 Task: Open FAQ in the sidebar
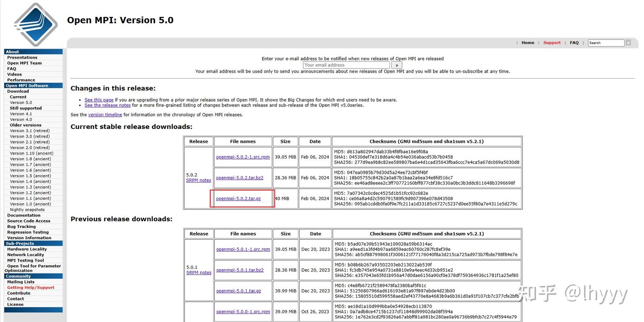point(12,69)
